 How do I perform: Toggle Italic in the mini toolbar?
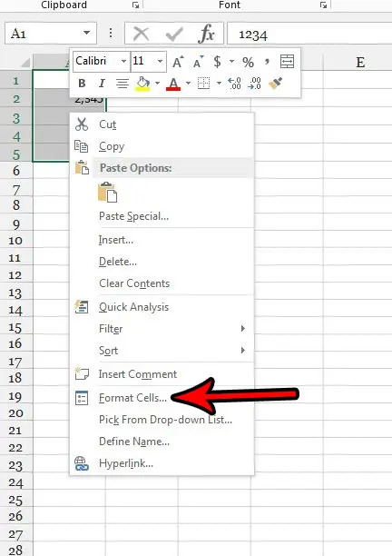pyautogui.click(x=102, y=84)
